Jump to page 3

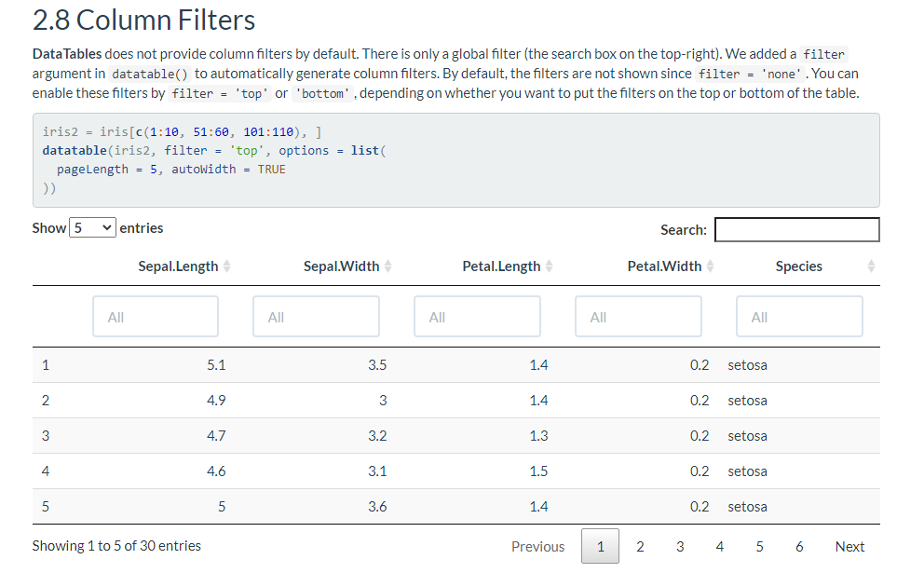point(680,547)
